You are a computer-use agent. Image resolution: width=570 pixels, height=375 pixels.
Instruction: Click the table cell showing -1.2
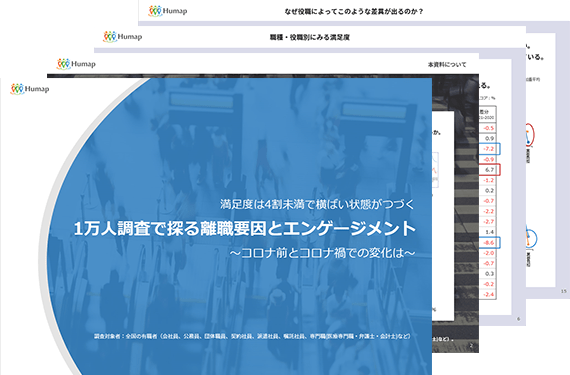(x=489, y=180)
